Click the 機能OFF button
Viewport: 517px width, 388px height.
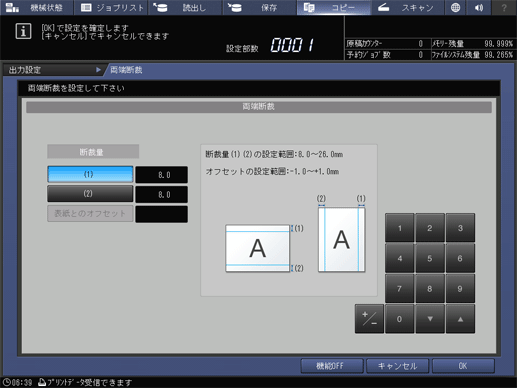coord(332,366)
